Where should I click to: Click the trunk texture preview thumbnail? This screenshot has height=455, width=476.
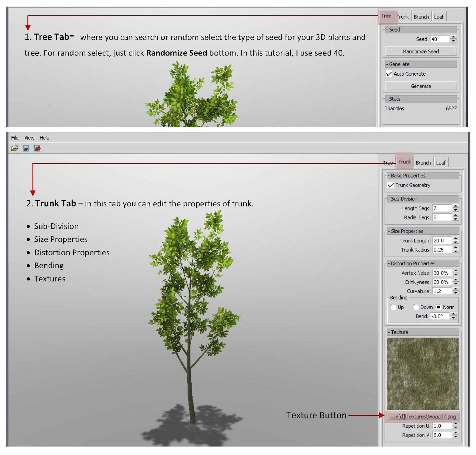click(x=423, y=373)
